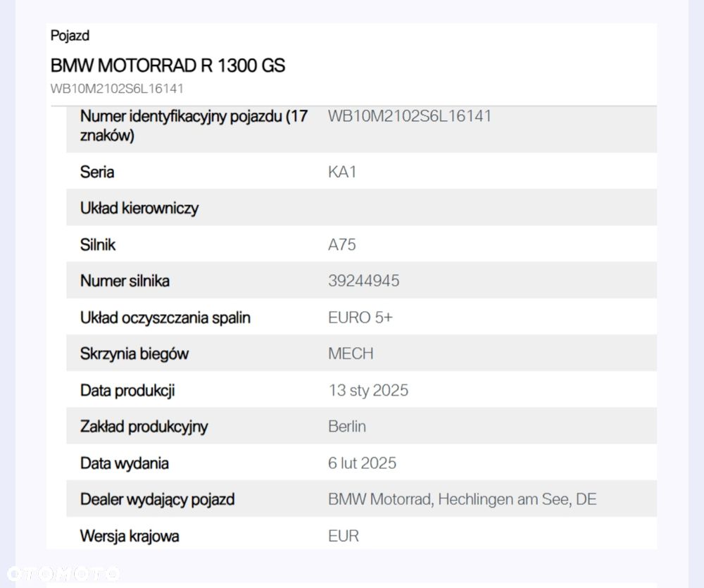Select engine number 39244945
This screenshot has width=704, height=588.
(x=364, y=281)
